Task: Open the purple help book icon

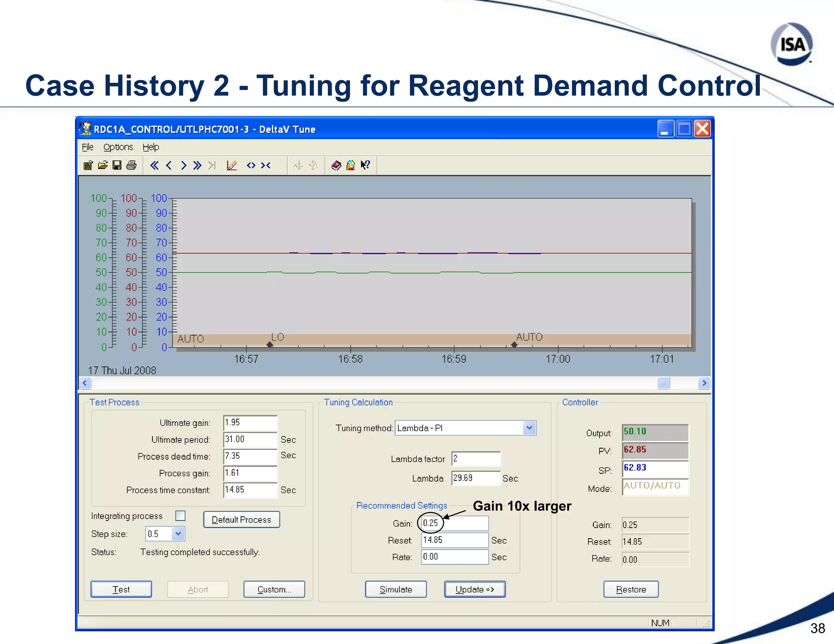Action: 336,165
